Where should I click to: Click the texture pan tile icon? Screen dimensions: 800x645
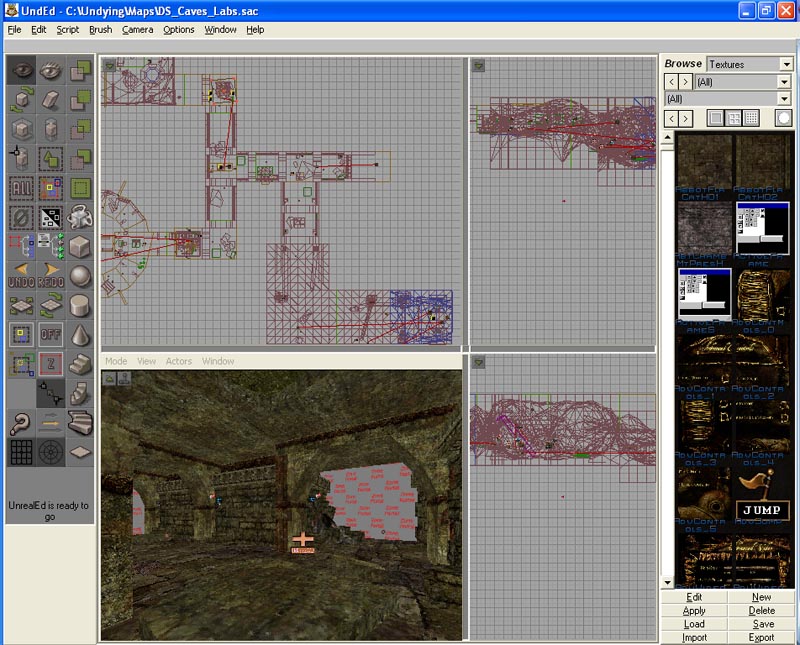[x=21, y=306]
